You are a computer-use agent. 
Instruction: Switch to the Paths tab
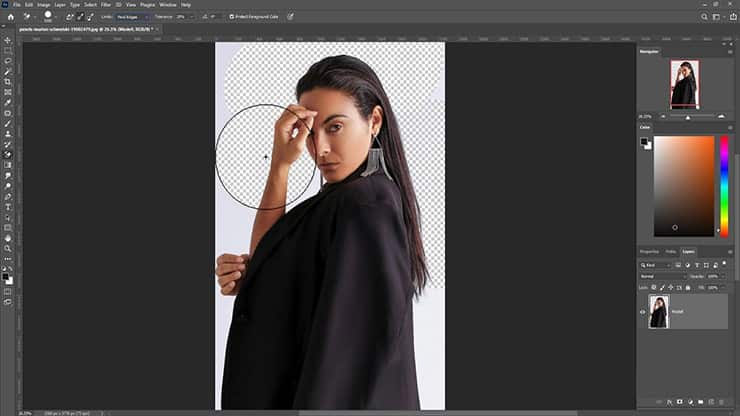(669, 251)
